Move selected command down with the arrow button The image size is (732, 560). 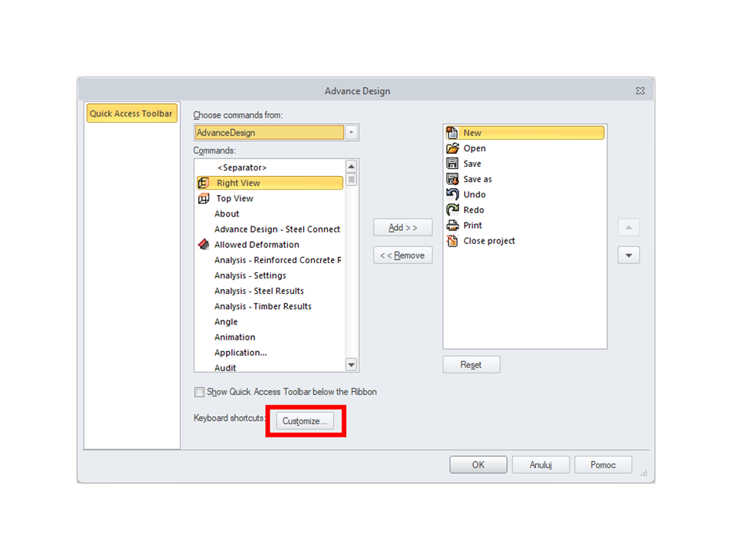(629, 256)
